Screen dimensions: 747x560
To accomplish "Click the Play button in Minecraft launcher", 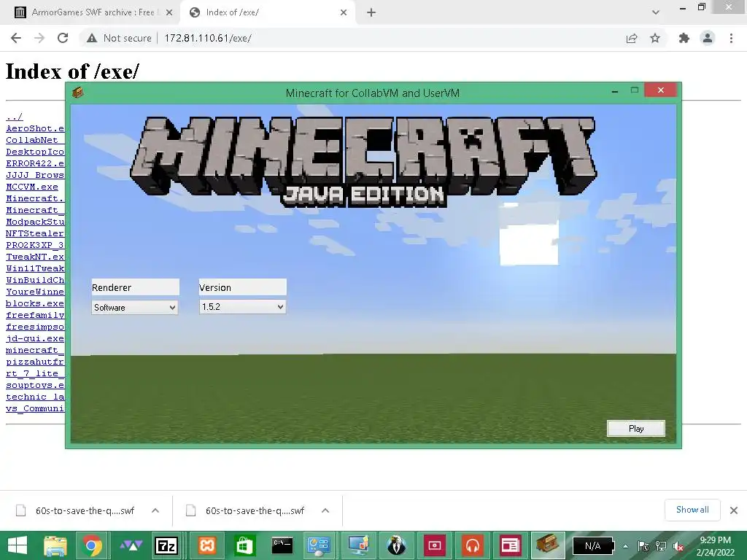I will (636, 428).
